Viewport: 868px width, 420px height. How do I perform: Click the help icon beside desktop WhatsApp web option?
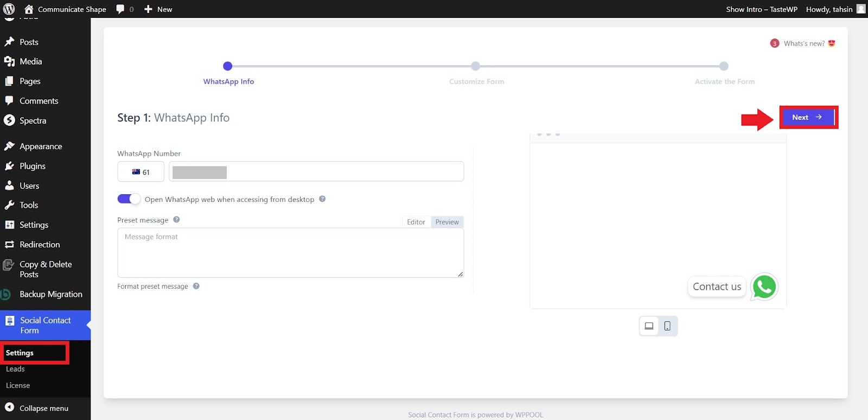point(322,199)
